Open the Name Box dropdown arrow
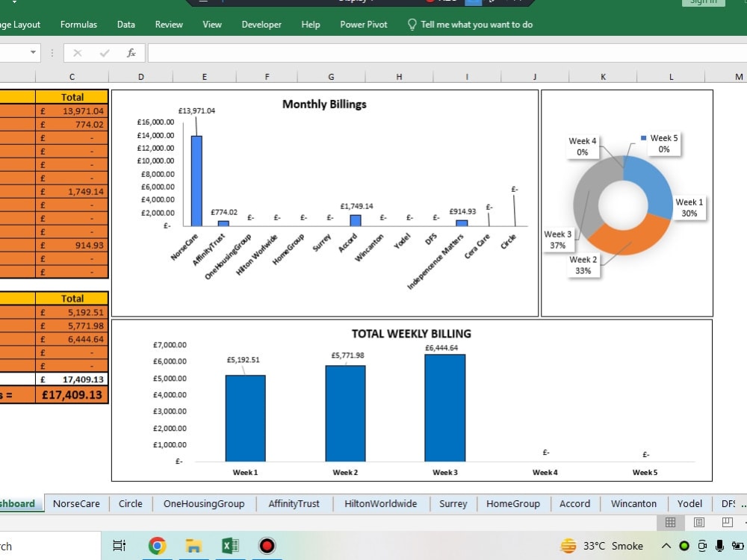The image size is (747, 560). coord(33,52)
